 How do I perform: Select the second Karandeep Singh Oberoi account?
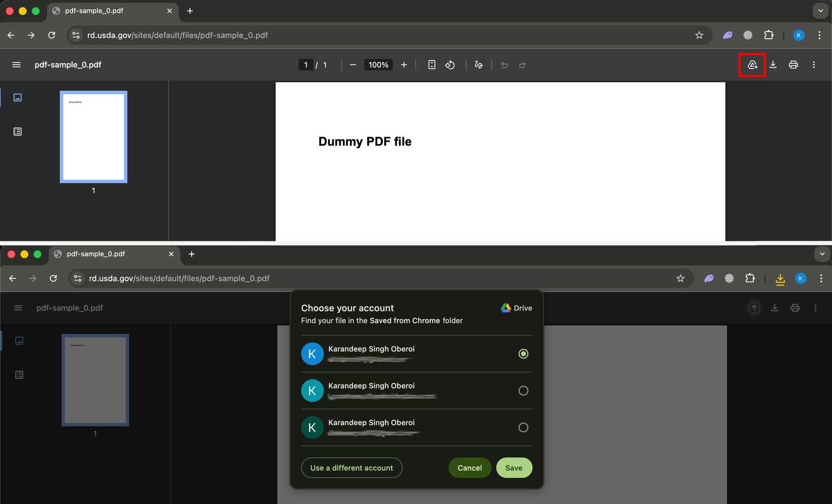click(523, 391)
